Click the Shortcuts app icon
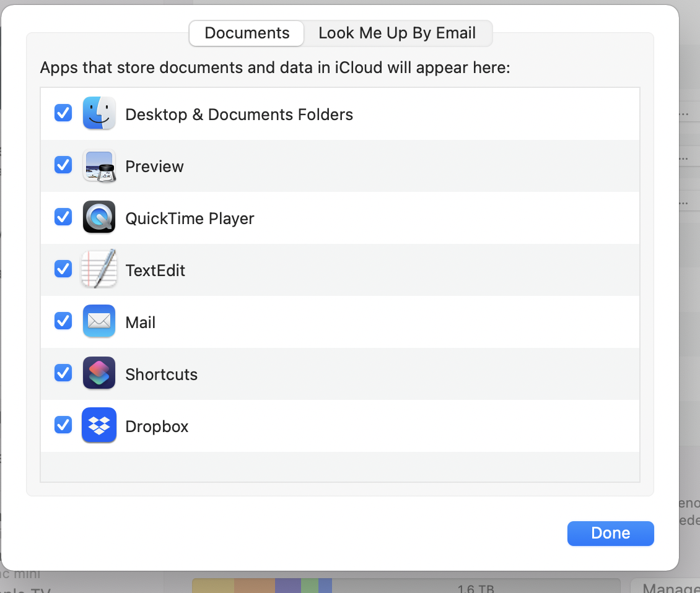 tap(99, 373)
